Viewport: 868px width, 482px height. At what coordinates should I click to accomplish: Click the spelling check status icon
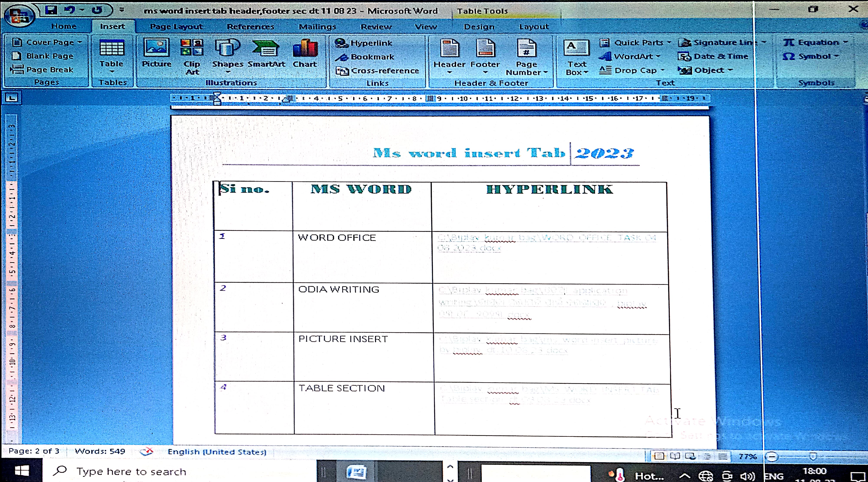[x=147, y=451]
